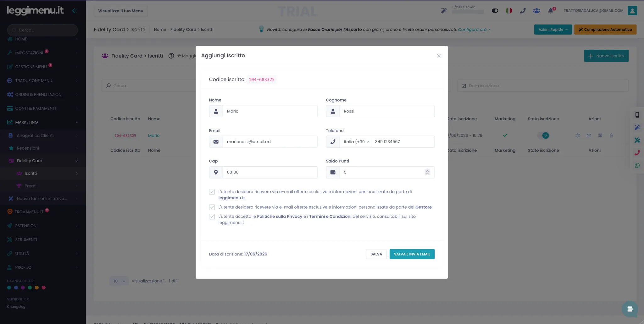Open the Italia (+39) country prefix dropdown
The image size is (644, 324).
355,142
